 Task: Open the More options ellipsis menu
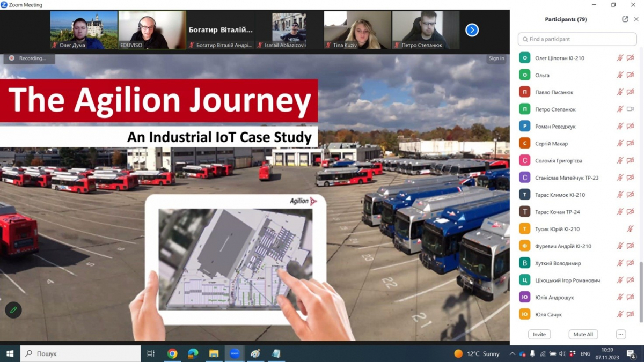click(620, 334)
